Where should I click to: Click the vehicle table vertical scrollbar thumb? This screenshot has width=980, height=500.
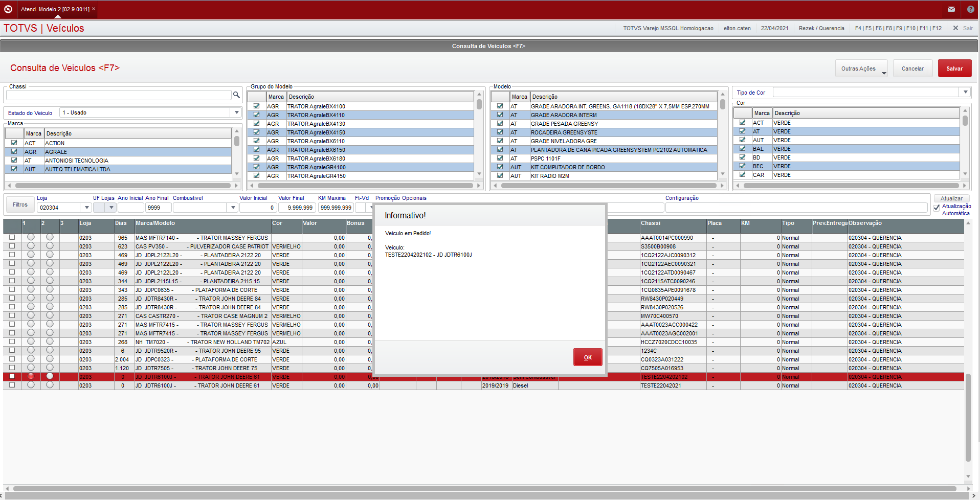pos(968,418)
